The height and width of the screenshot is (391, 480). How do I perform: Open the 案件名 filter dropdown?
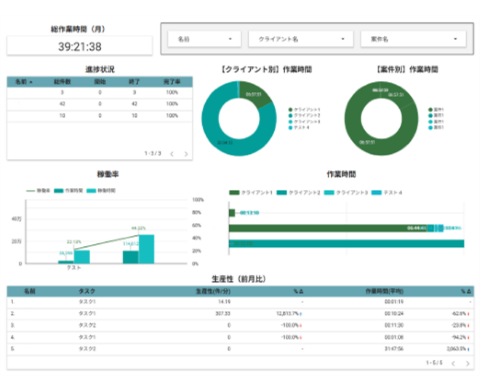click(x=413, y=39)
